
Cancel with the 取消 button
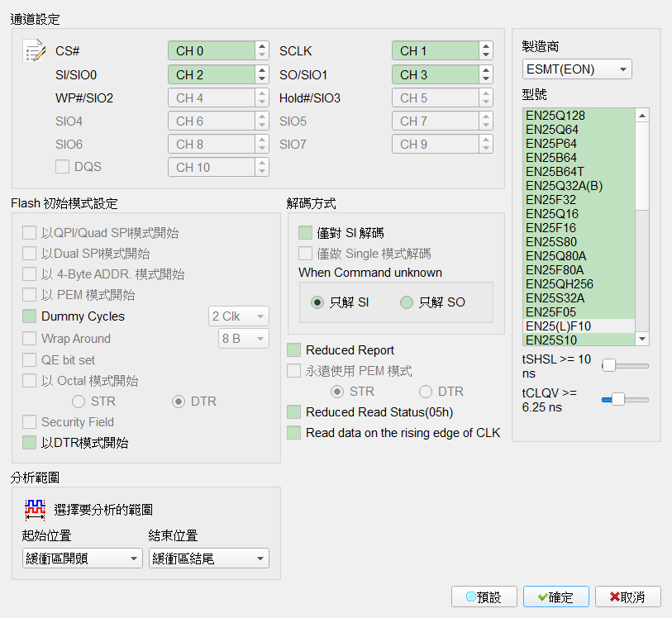click(x=628, y=597)
